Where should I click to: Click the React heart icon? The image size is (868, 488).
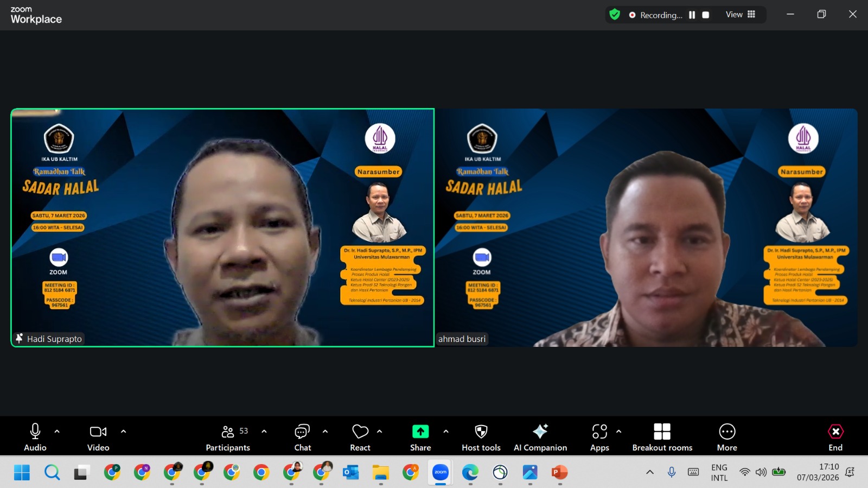[360, 437]
